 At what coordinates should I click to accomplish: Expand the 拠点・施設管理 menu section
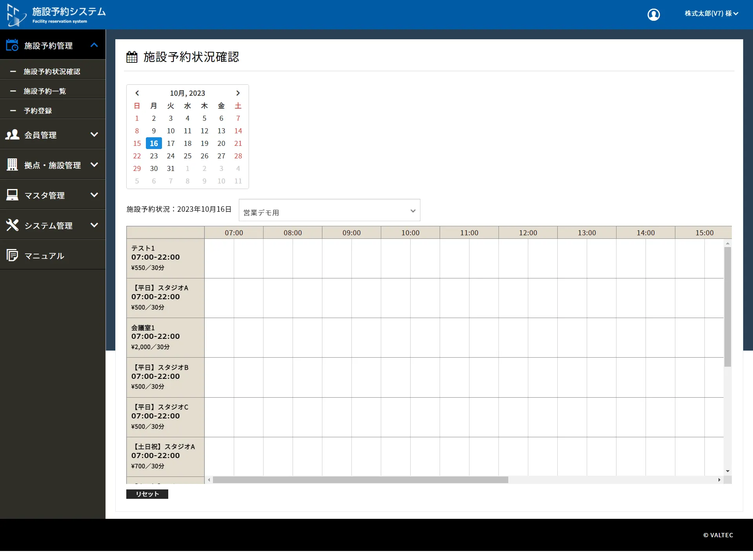point(94,165)
